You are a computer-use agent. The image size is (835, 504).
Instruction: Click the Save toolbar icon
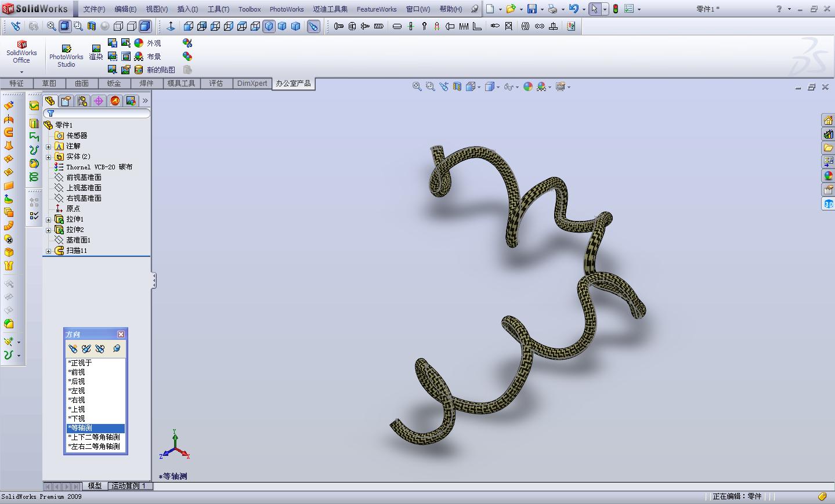coord(532,9)
